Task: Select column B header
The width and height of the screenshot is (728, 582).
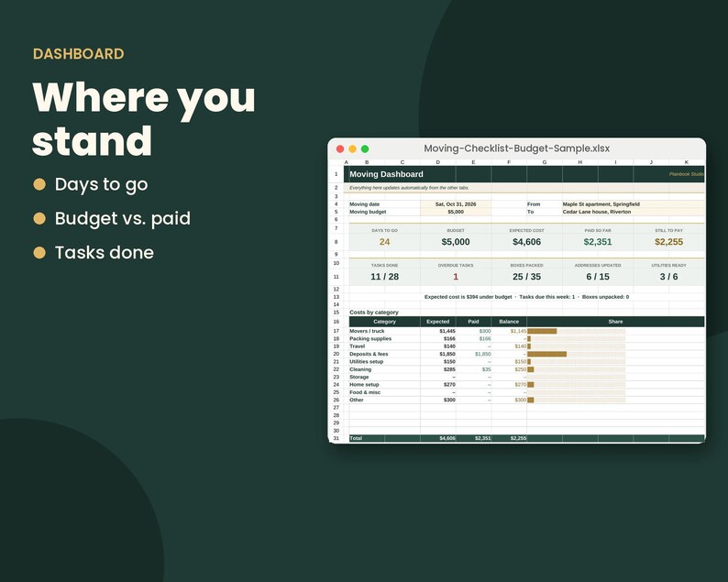Action: pyautogui.click(x=367, y=162)
